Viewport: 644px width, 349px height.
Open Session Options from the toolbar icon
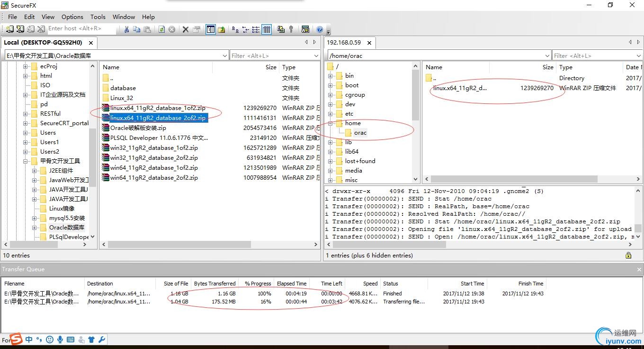tap(281, 29)
